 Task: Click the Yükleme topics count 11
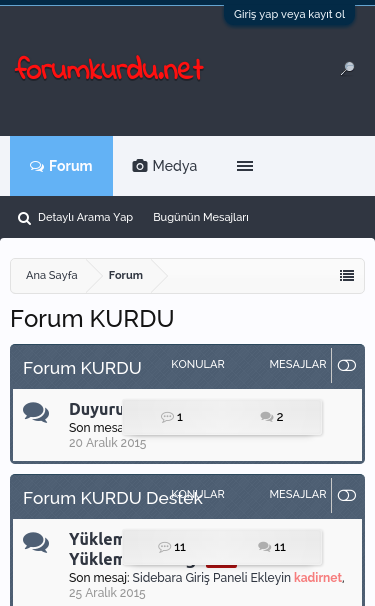[172, 547]
